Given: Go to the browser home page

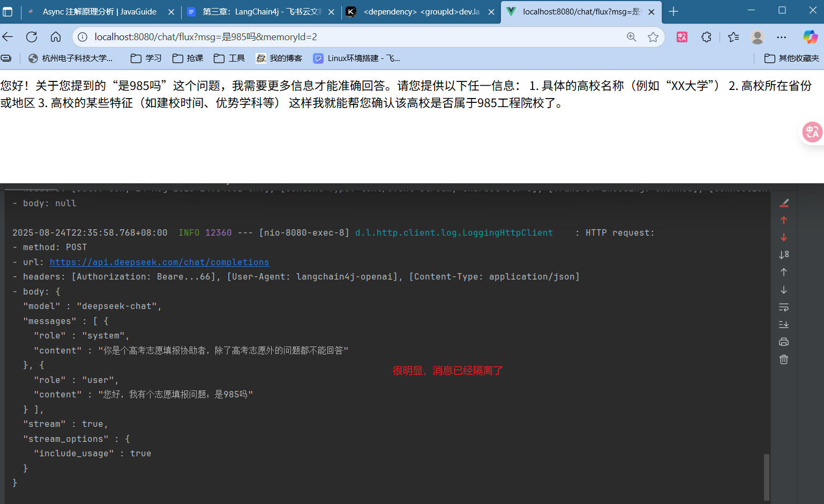Looking at the screenshot, I should [x=56, y=36].
